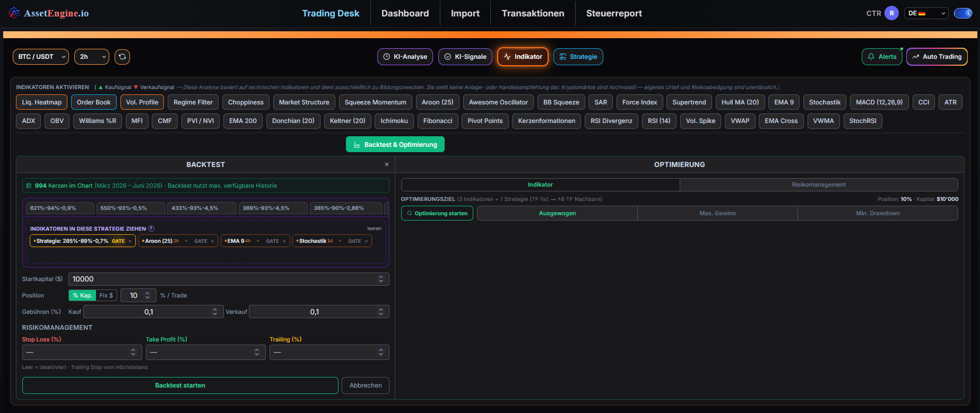980x413 pixels.
Task: Click the Startkapital stepper arrows
Action: point(381,279)
